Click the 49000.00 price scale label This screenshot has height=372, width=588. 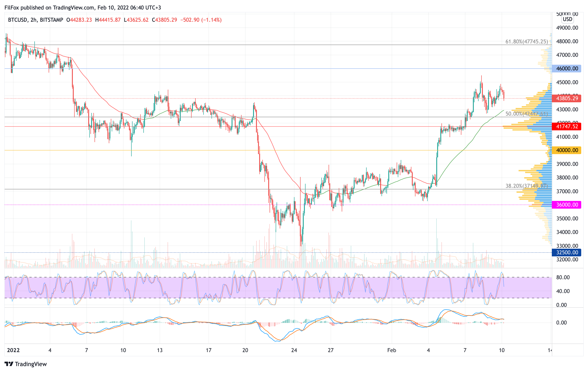pyautogui.click(x=567, y=28)
